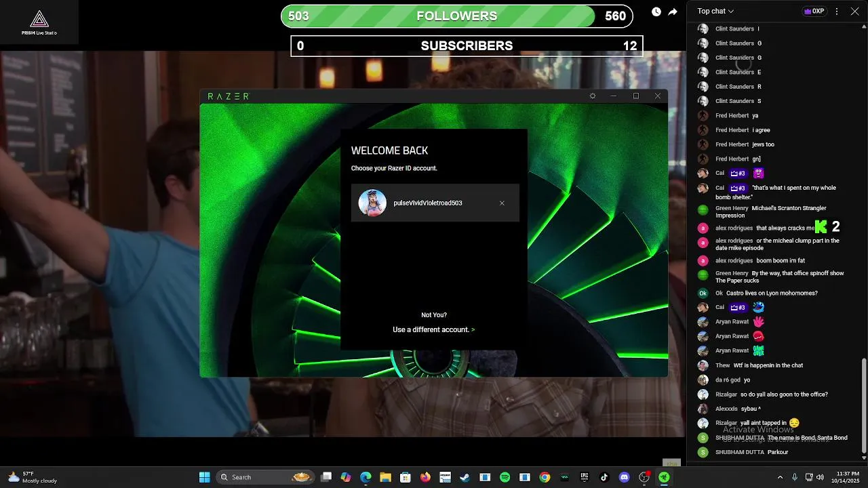
Task: Open the 0XP points badge
Action: [x=814, y=11]
